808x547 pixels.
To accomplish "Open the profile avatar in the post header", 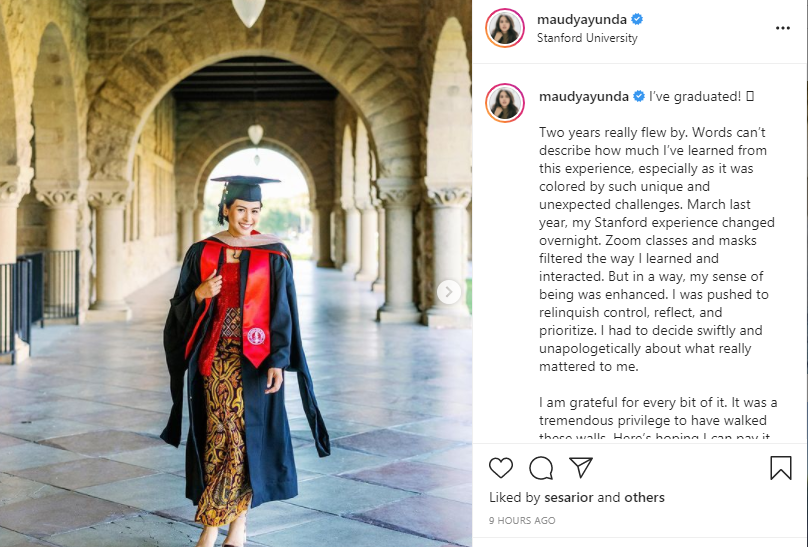I will (x=505, y=28).
